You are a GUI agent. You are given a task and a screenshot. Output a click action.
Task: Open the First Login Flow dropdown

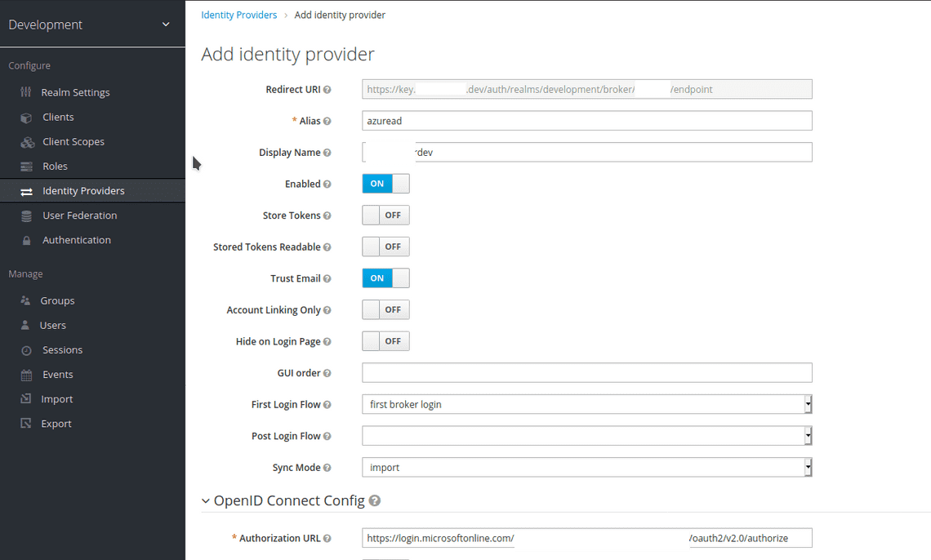pos(807,404)
